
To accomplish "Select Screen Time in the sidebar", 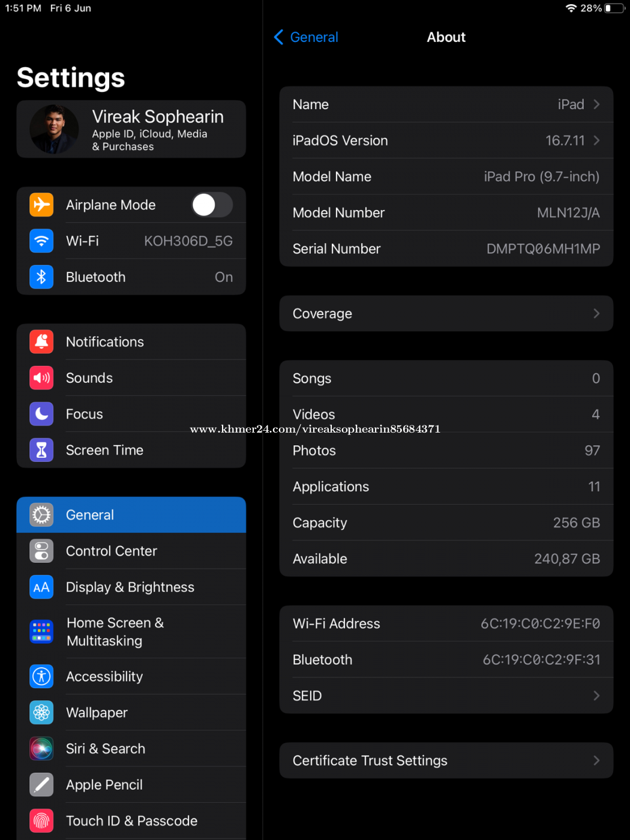I will (x=131, y=449).
